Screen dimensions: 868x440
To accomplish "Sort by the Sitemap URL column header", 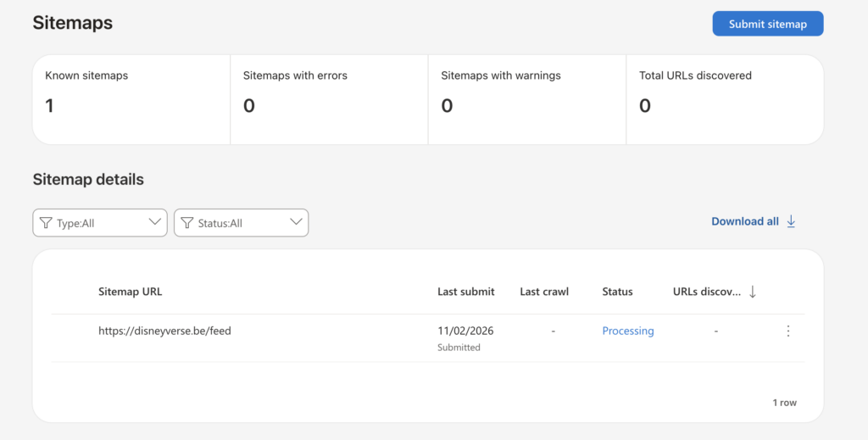I will tap(130, 292).
